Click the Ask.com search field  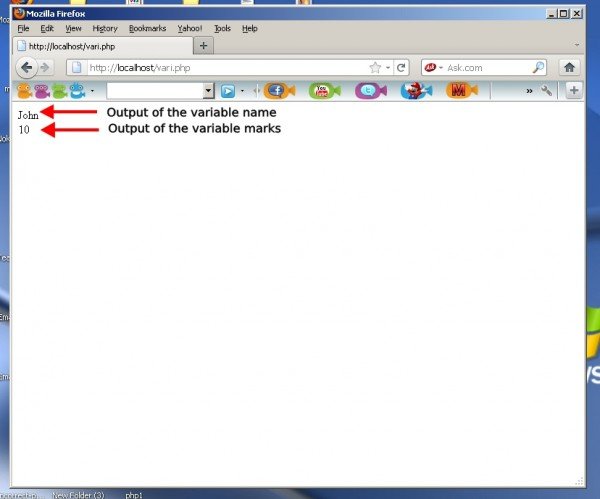click(x=485, y=68)
